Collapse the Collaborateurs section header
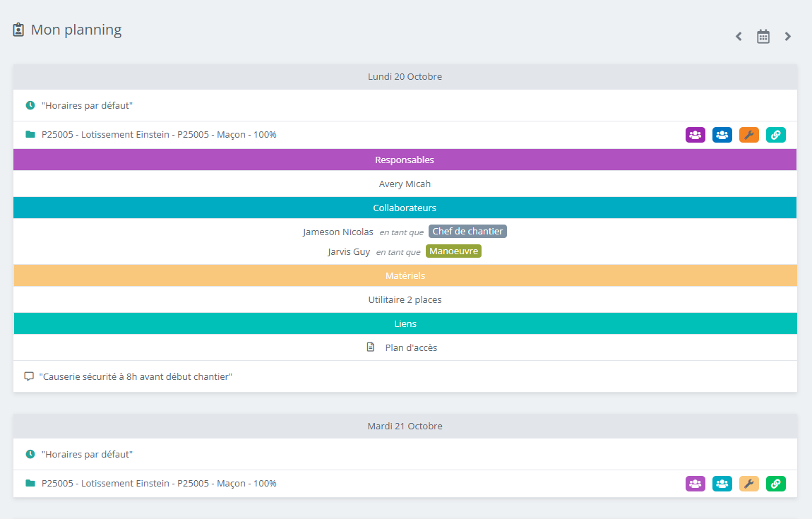This screenshot has width=812, height=519. tap(405, 208)
